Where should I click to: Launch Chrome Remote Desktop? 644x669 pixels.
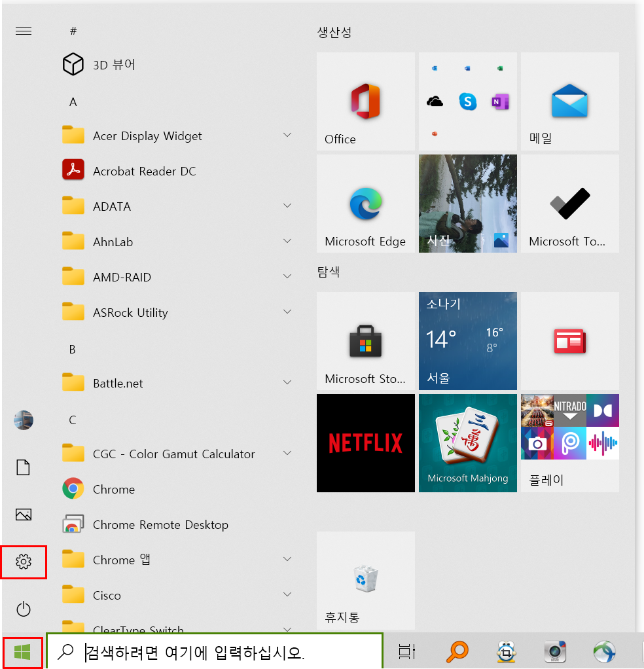point(177,524)
